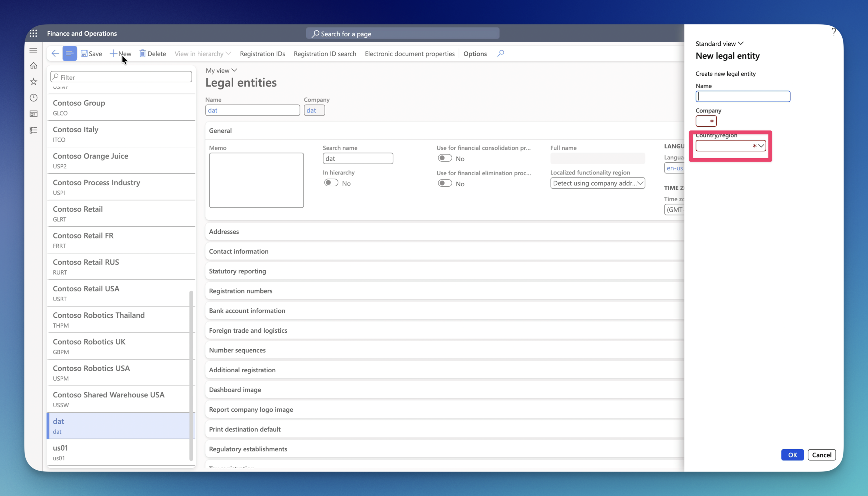Go to the Home sidebar icon
868x496 pixels.
[34, 65]
